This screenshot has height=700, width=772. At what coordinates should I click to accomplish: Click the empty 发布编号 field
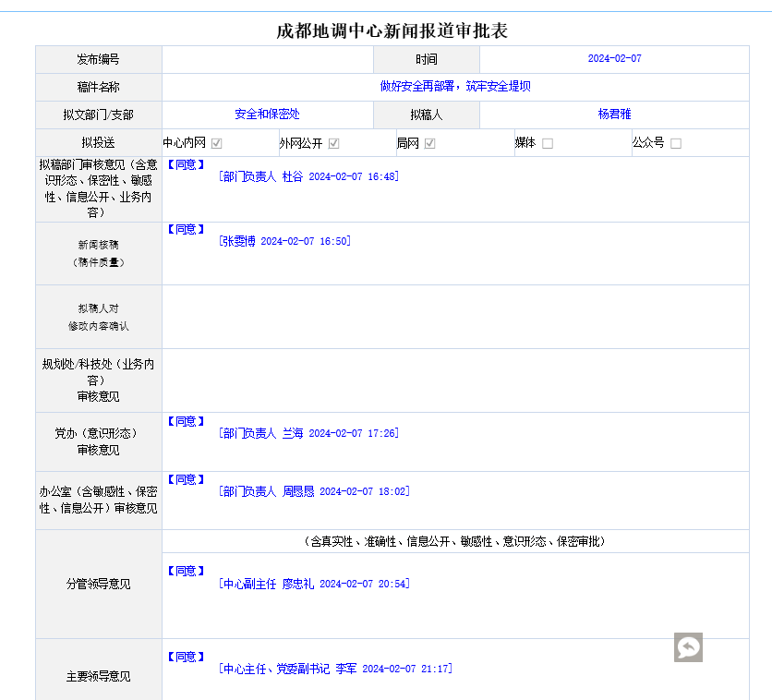(x=267, y=59)
